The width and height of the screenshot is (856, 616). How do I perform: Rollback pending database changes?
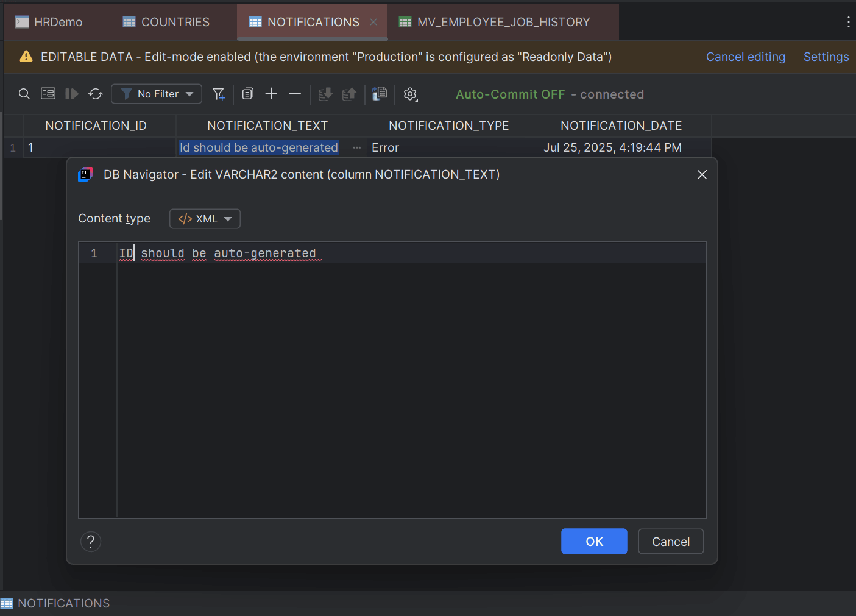click(x=348, y=94)
